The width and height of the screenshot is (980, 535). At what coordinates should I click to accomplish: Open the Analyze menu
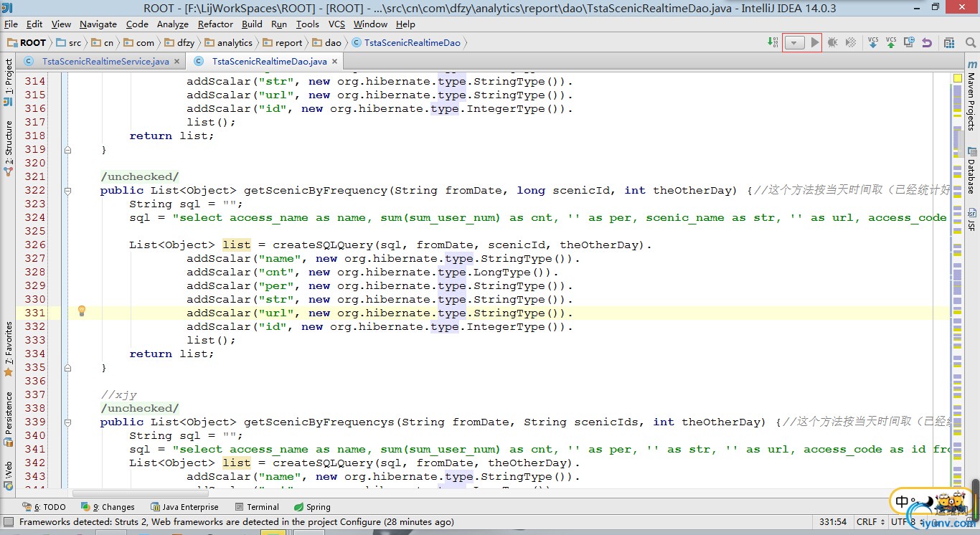click(x=173, y=24)
